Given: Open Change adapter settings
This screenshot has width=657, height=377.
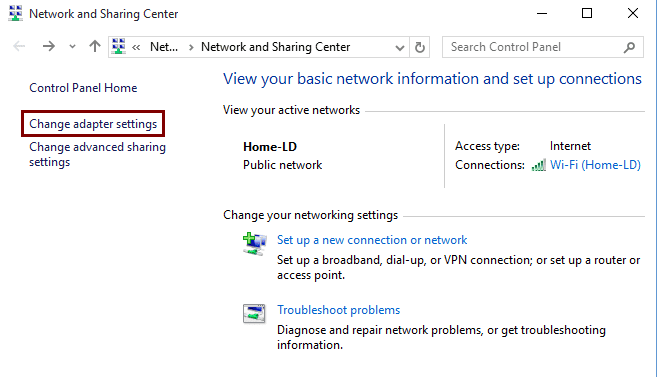Looking at the screenshot, I should click(x=93, y=124).
